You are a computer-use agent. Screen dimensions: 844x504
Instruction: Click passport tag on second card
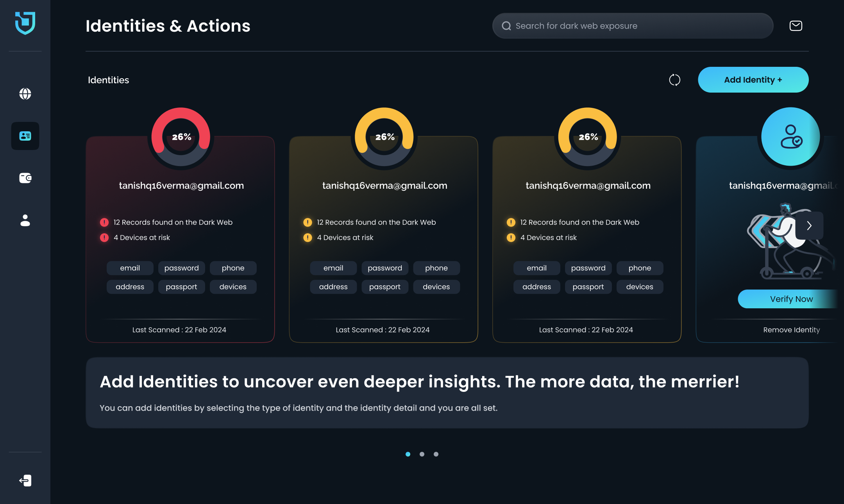click(385, 287)
